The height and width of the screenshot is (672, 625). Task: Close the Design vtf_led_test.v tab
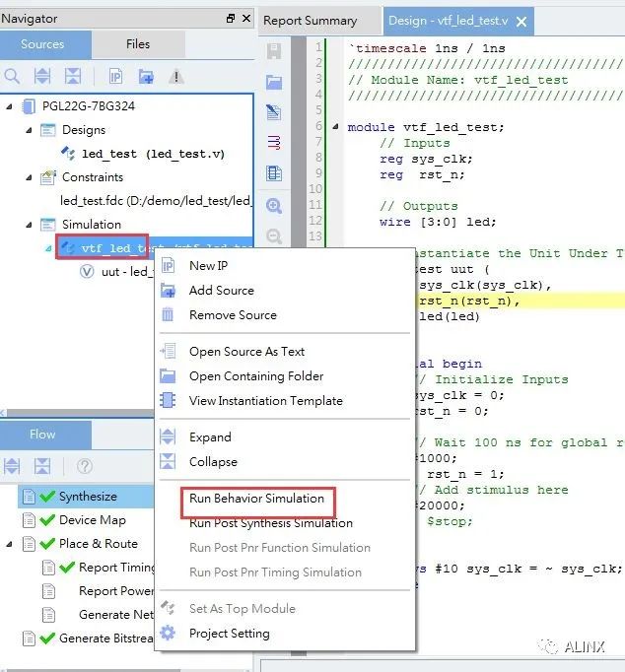click(521, 22)
